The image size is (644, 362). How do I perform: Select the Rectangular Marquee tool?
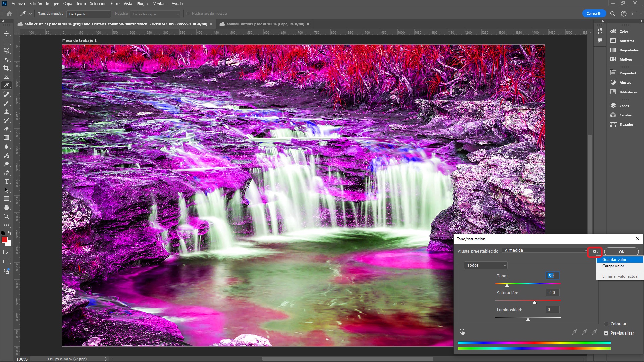point(6,42)
